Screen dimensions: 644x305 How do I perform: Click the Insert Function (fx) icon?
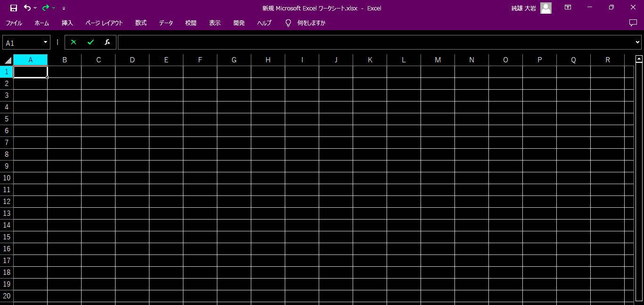tap(107, 42)
